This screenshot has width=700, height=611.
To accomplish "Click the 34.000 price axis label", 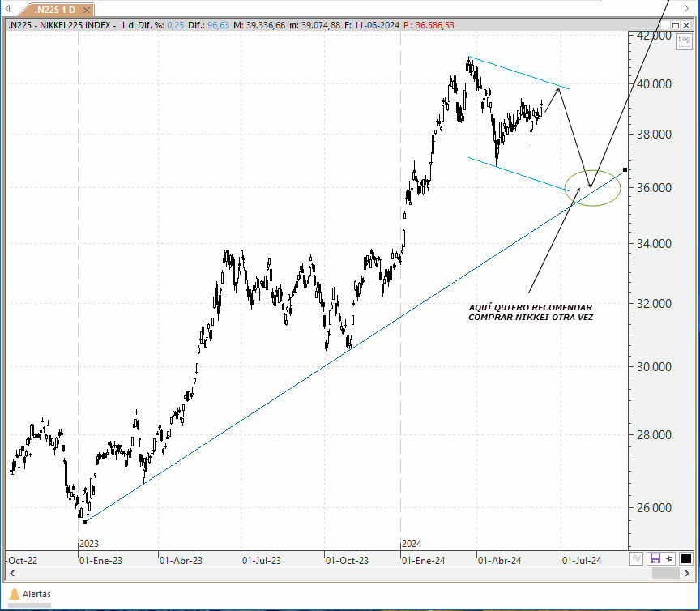I will coord(654,243).
